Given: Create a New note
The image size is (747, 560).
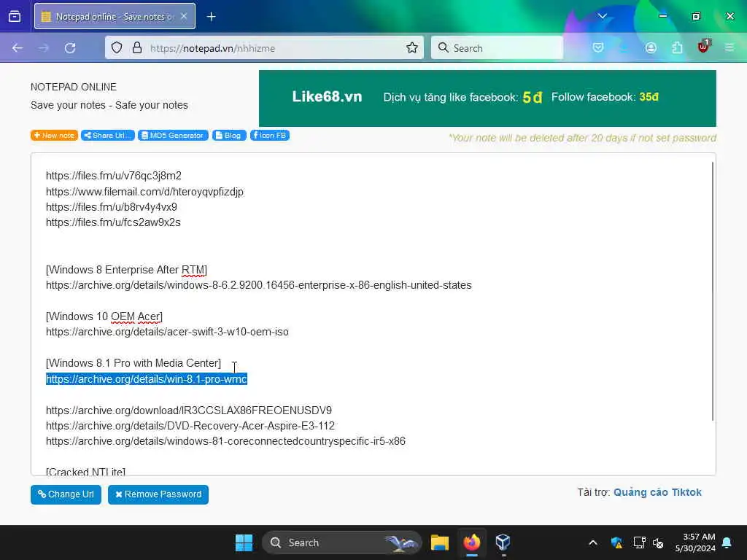Looking at the screenshot, I should click(x=54, y=136).
